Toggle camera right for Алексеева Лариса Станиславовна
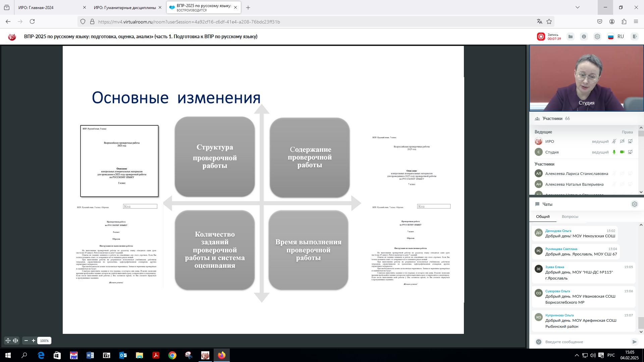The width and height of the screenshot is (644, 362). pyautogui.click(x=622, y=174)
